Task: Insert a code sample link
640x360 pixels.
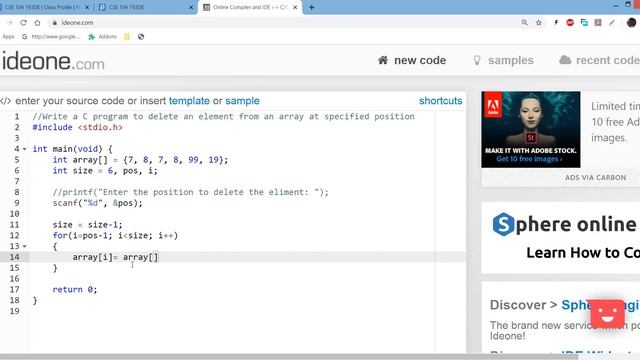Action: pos(242,101)
